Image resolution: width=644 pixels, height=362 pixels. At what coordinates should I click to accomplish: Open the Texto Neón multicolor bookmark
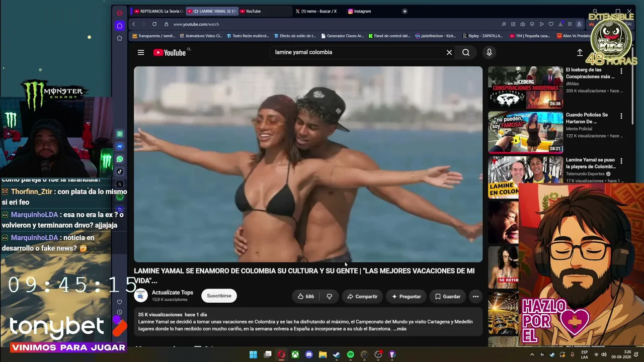coord(248,36)
